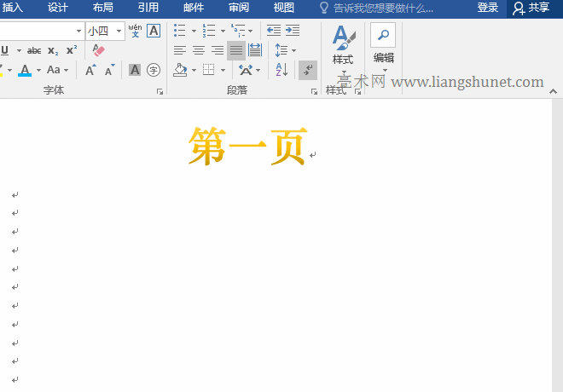
Task: Open the font name dropdown arrow
Action: [x=78, y=32]
